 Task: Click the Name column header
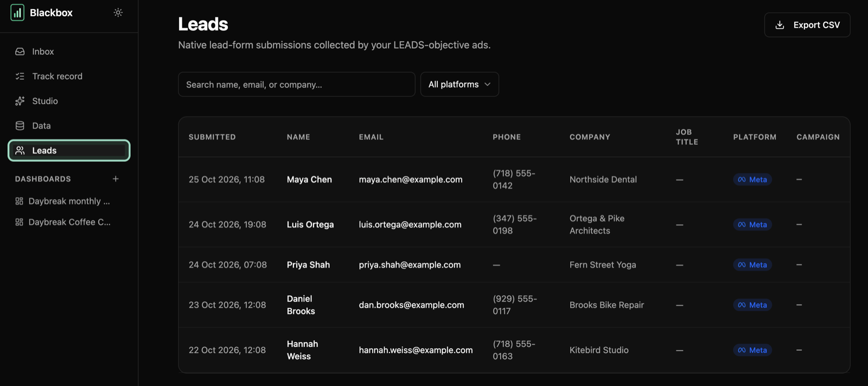point(298,137)
